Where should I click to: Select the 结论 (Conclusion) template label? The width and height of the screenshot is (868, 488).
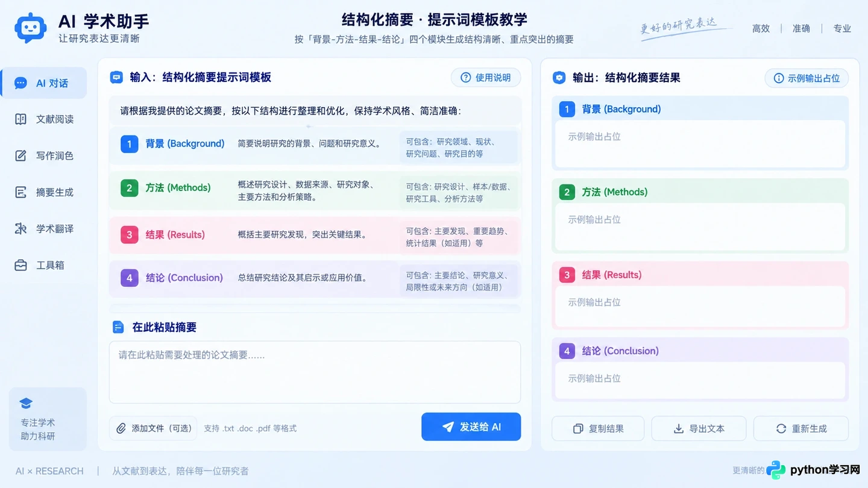(x=184, y=278)
